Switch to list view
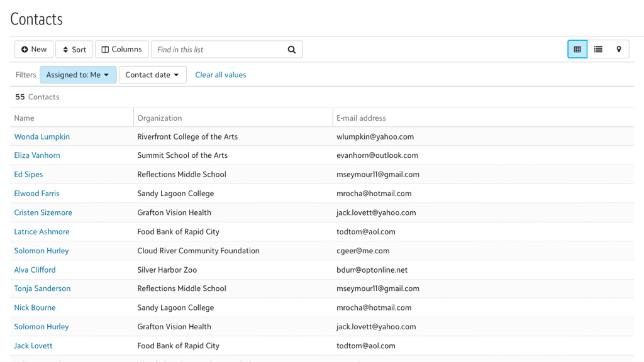This screenshot has width=644, height=362. point(598,50)
